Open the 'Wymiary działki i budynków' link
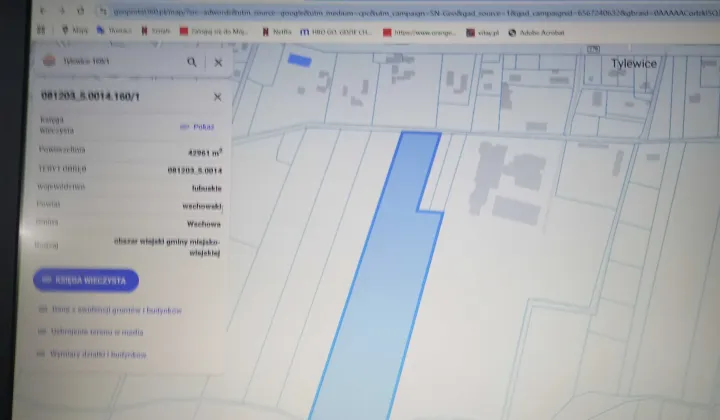720x420 pixels. [x=92, y=354]
